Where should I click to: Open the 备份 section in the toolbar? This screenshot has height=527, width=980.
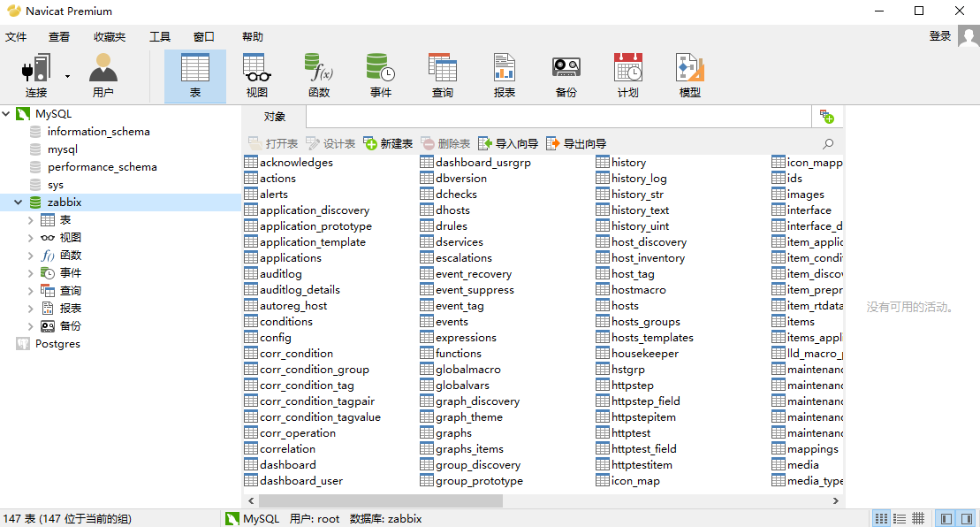pos(566,74)
